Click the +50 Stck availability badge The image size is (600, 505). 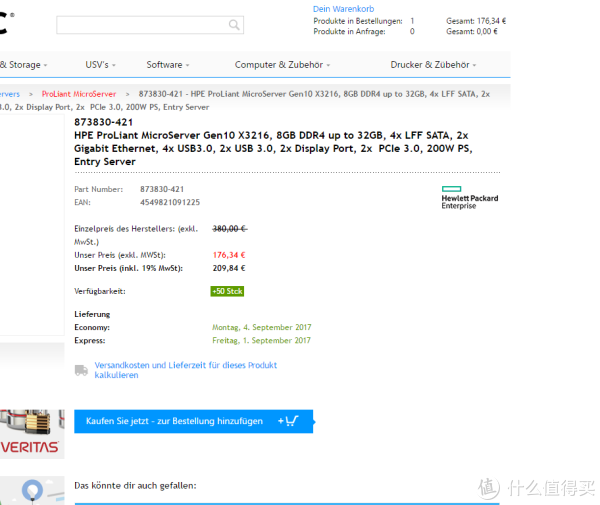point(227,291)
